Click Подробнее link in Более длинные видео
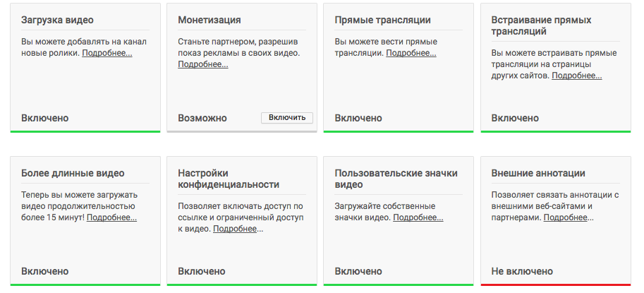 pos(111,217)
